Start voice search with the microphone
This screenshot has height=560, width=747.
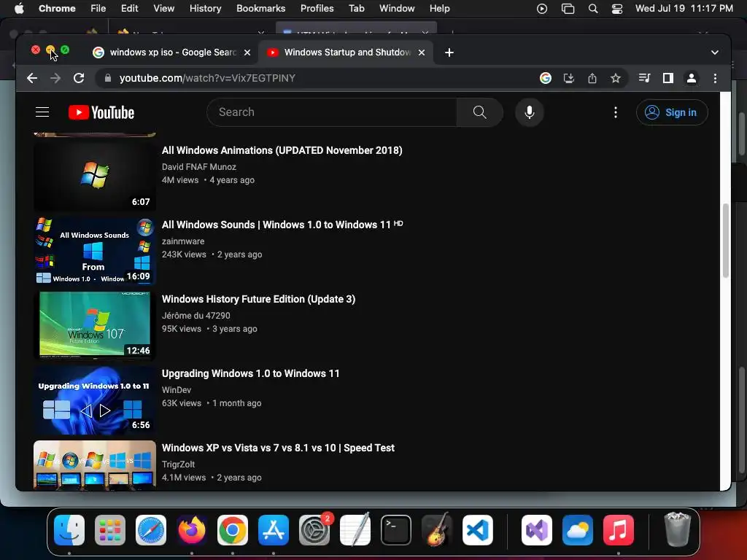point(530,112)
